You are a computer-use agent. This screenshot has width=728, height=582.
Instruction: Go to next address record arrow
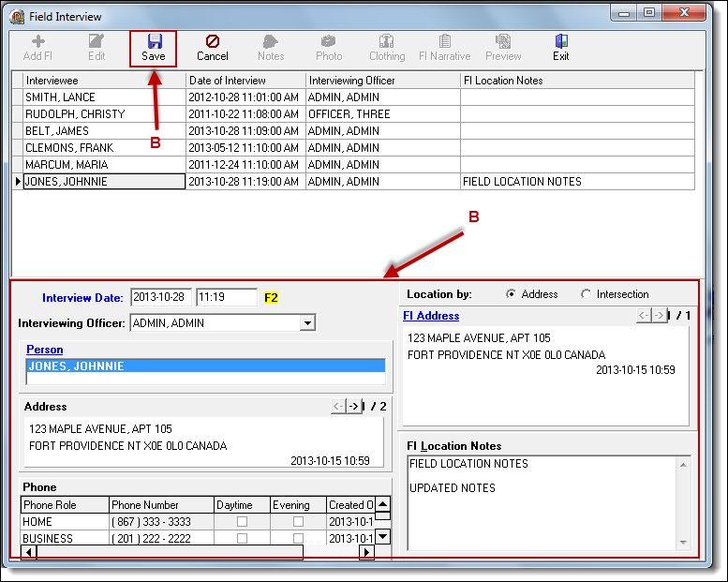point(353,406)
